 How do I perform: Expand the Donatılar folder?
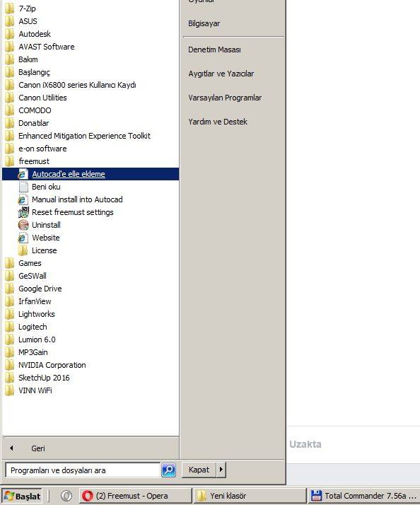point(33,123)
